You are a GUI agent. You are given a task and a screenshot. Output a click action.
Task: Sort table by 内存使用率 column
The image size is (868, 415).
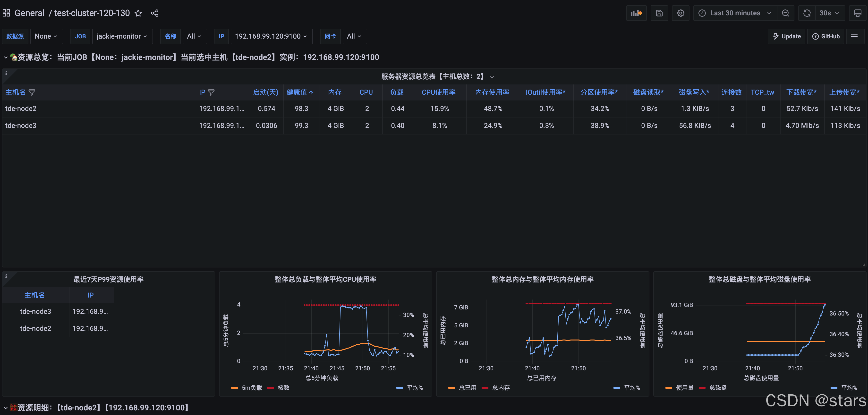click(x=492, y=92)
